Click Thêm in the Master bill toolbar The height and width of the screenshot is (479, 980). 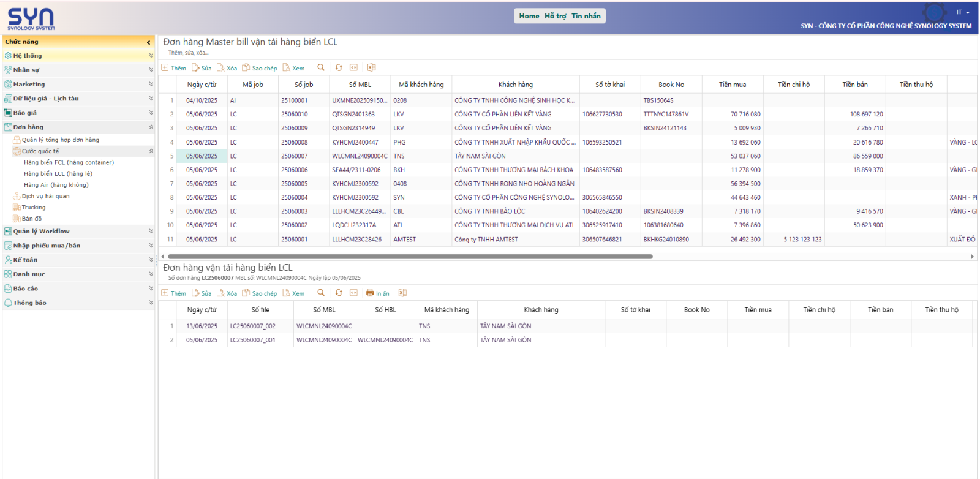(x=174, y=68)
